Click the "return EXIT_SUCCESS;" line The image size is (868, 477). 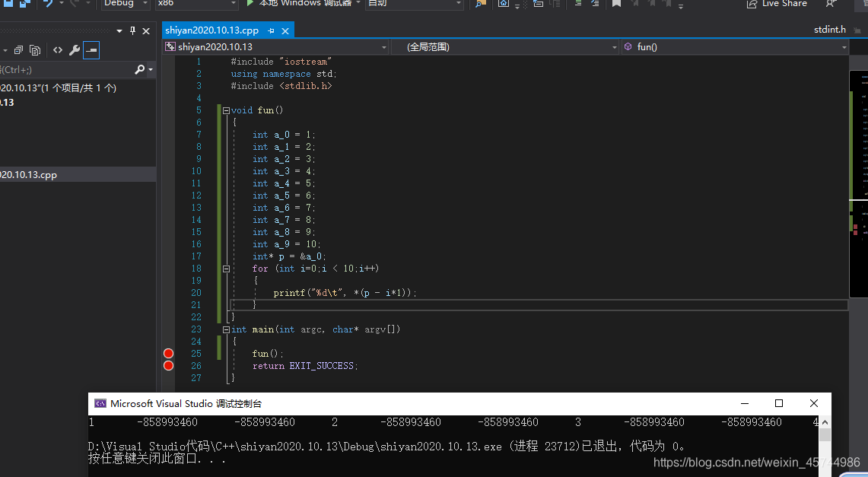[305, 366]
